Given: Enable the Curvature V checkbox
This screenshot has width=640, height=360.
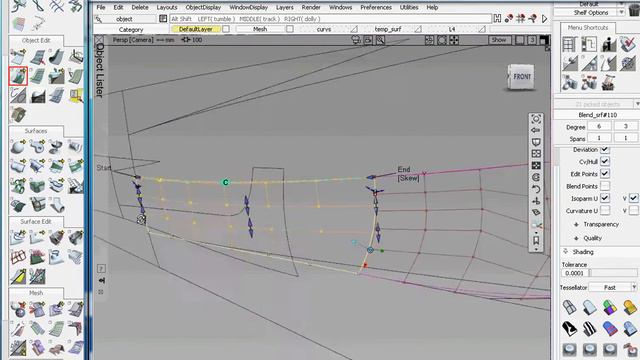Looking at the screenshot, I should (633, 210).
